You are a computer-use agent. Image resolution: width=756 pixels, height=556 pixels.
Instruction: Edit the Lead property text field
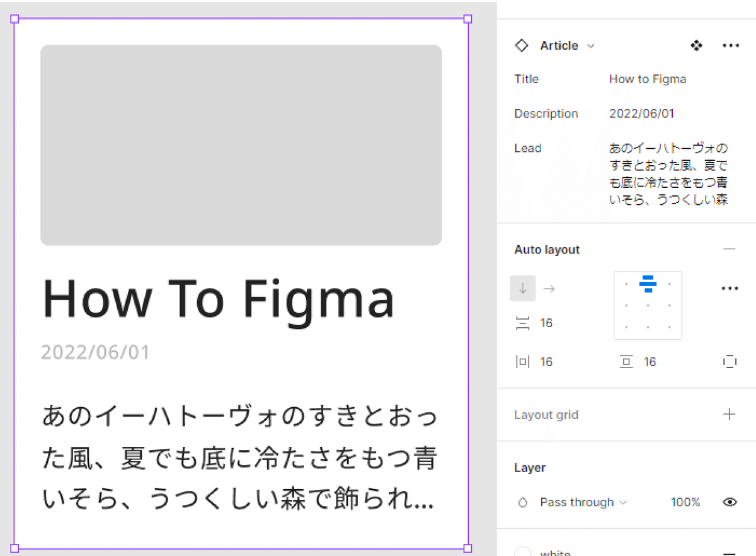click(x=668, y=174)
